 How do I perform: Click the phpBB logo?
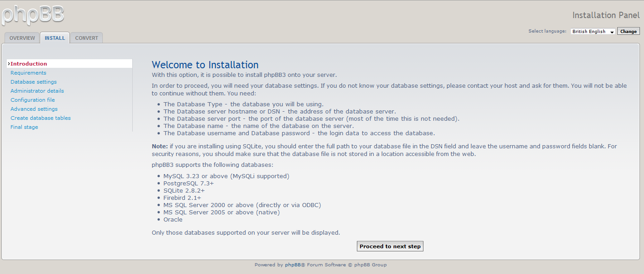(33, 15)
